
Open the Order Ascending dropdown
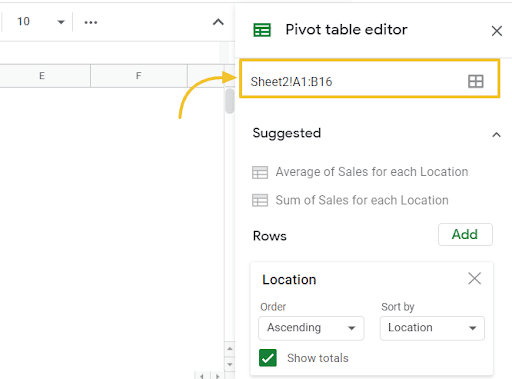point(311,328)
